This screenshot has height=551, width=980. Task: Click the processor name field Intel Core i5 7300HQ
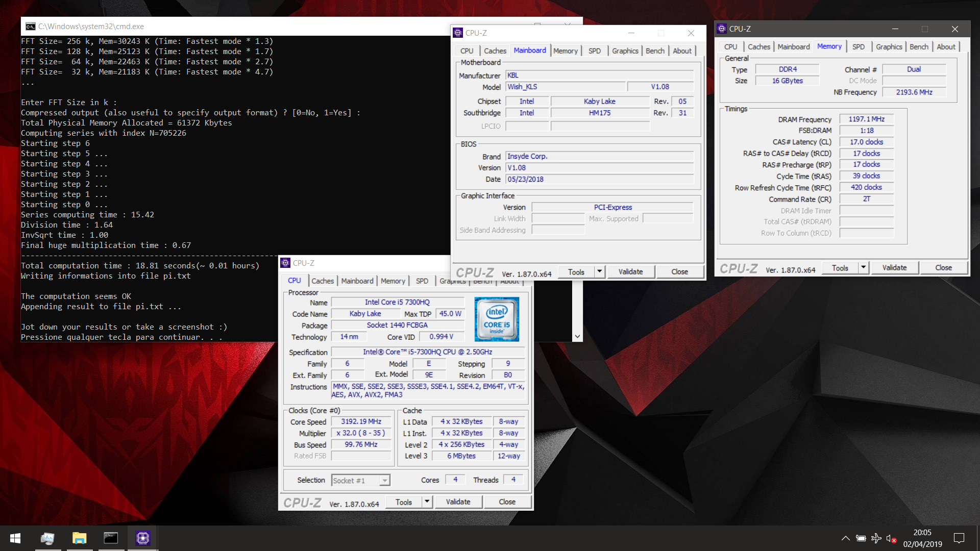(397, 303)
